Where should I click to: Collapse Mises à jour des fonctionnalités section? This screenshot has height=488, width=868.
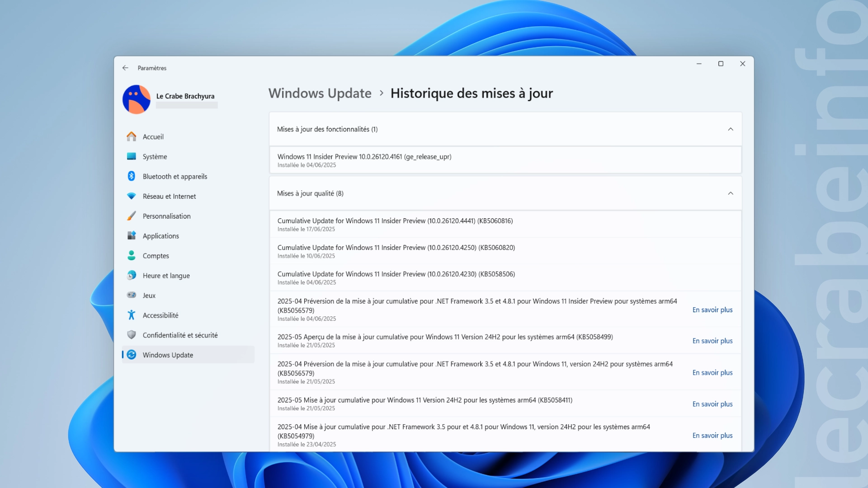(731, 129)
